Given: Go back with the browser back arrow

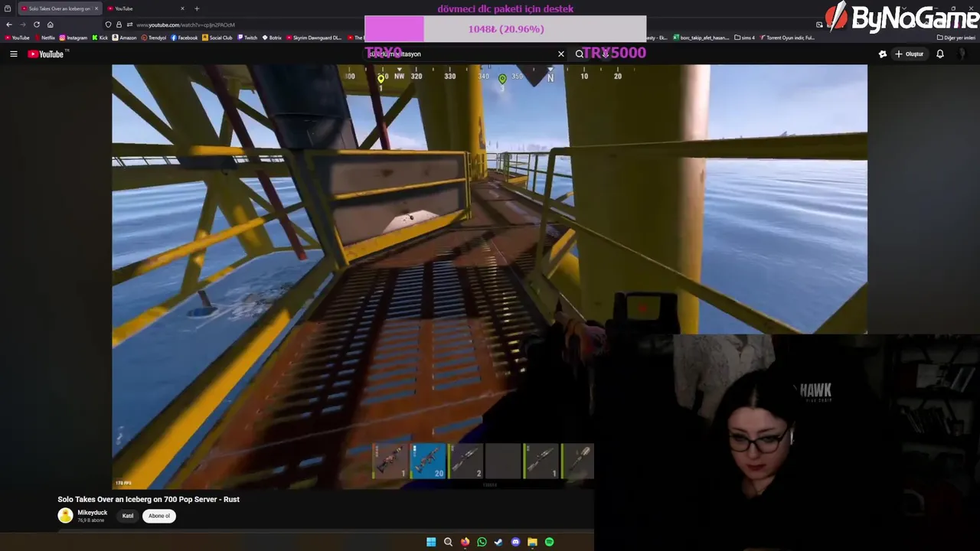Looking at the screenshot, I should 9,24.
